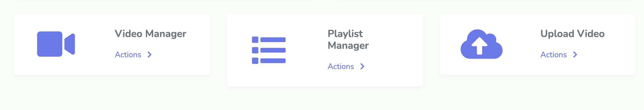This screenshot has height=110, width=644.
Task: Expand the chevron beside Playlist Manager's Actions
Action: click(x=362, y=66)
